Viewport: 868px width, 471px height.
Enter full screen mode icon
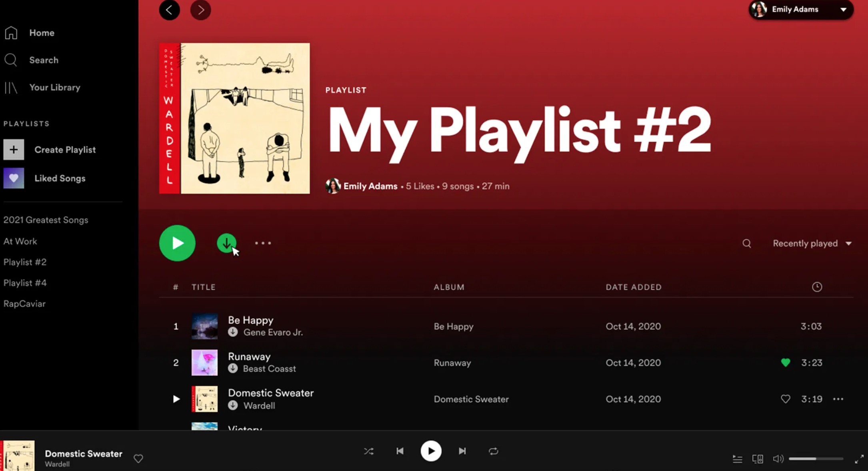click(859, 459)
